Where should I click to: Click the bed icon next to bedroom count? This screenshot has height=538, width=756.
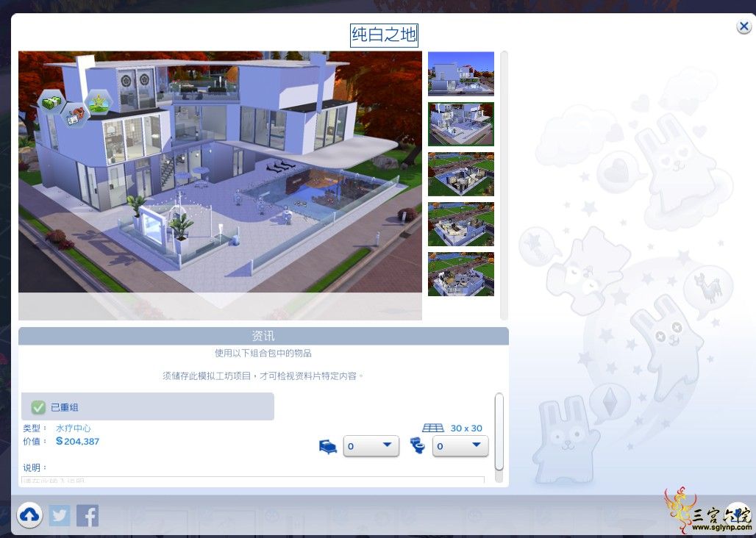tap(328, 446)
